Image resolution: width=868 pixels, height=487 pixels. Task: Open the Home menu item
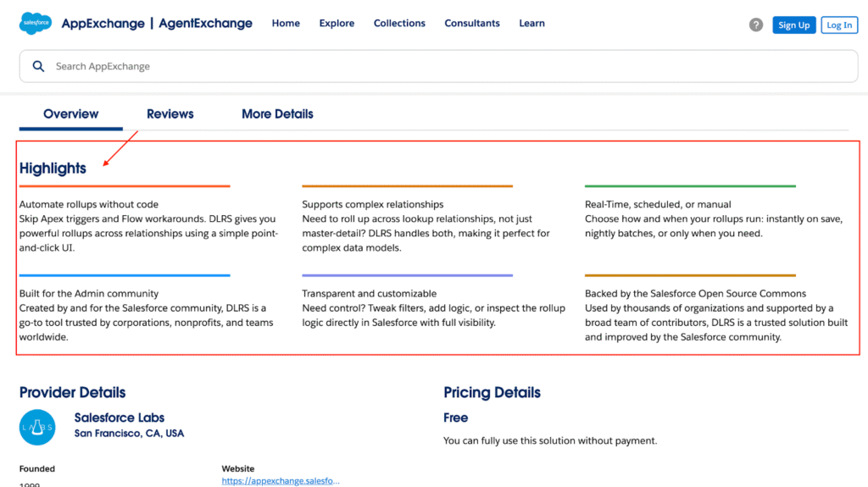click(286, 23)
